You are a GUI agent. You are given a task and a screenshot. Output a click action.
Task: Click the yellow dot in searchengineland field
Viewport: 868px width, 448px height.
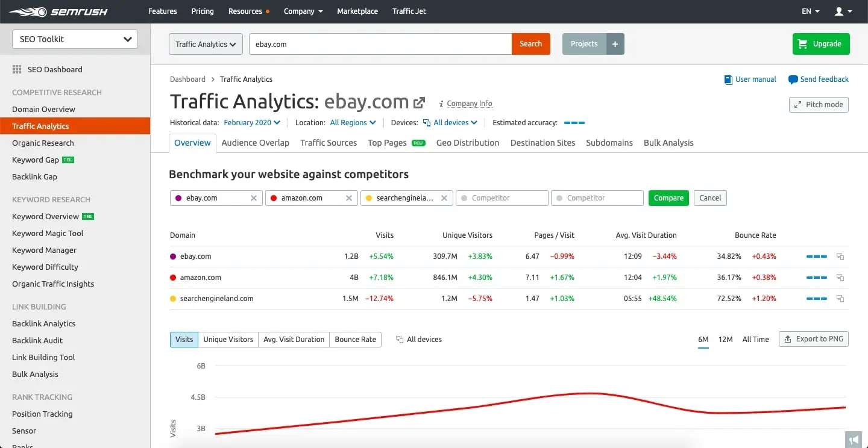coord(369,198)
